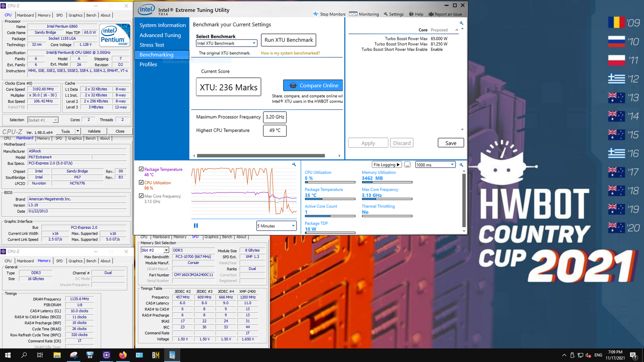The height and width of the screenshot is (362, 644).
Task: Click the ENG language indicator
Action: pos(598,355)
